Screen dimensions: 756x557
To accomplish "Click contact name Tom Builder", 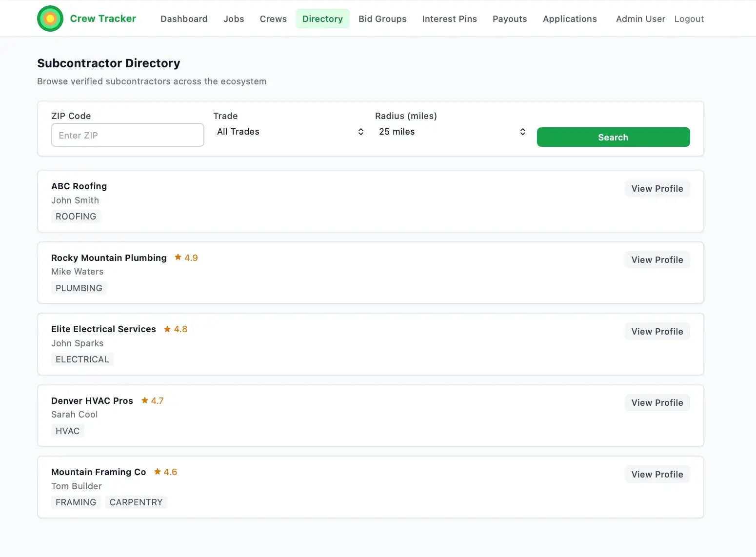I will coord(77,486).
